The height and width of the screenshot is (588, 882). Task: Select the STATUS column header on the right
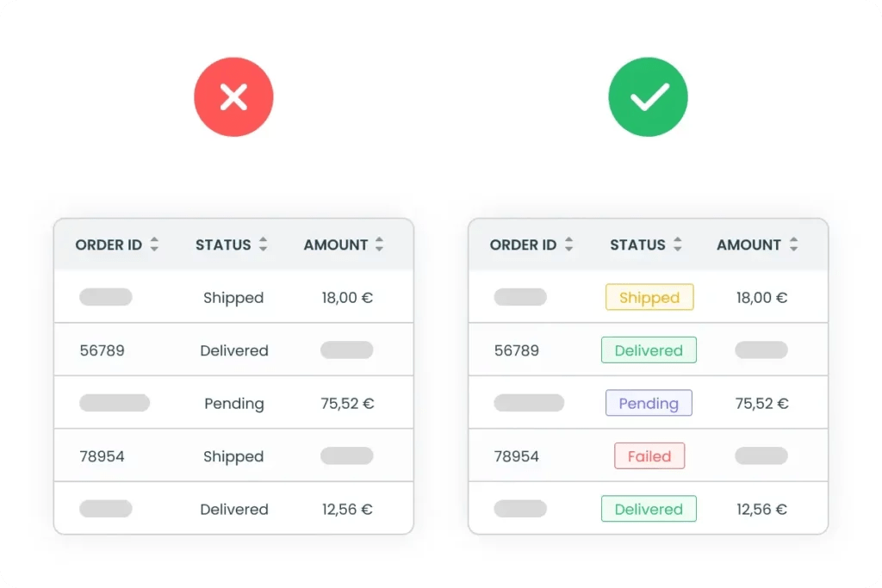[637, 244]
